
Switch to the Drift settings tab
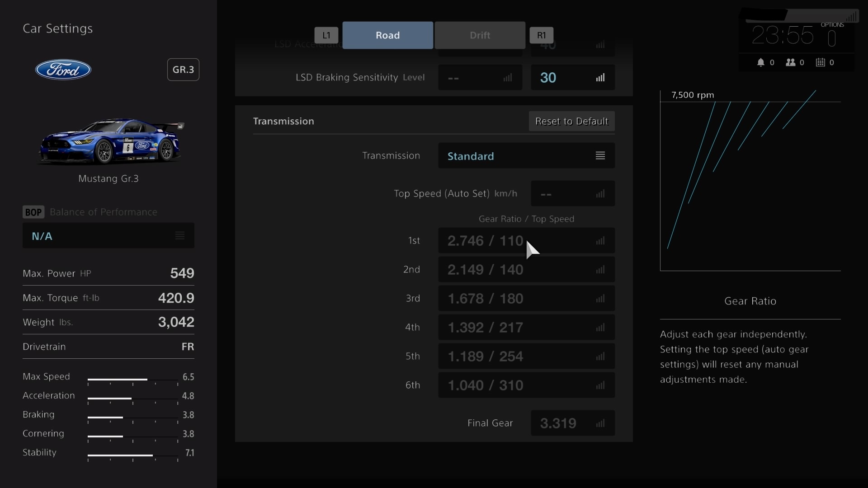click(x=480, y=35)
